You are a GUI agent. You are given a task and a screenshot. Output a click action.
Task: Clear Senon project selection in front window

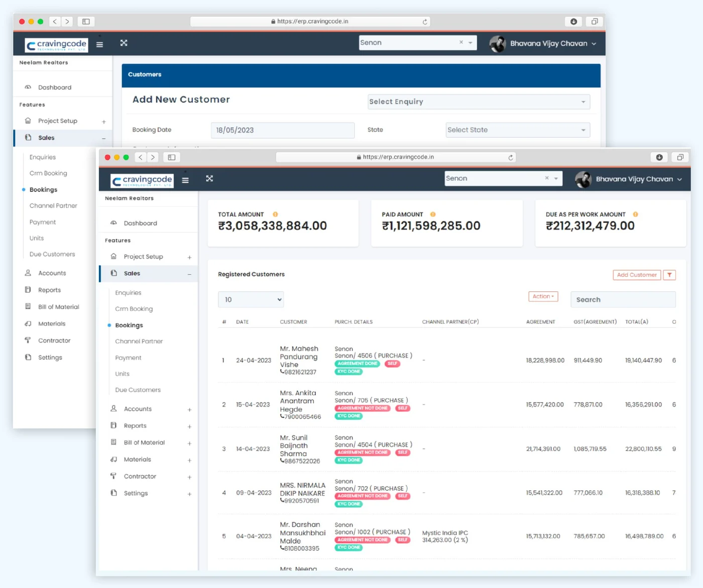click(547, 178)
